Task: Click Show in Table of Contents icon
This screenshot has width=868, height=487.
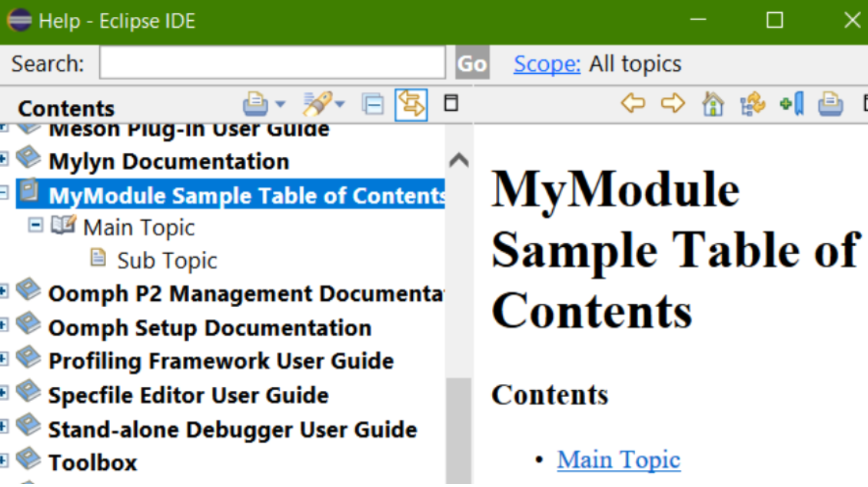Action: (753, 104)
